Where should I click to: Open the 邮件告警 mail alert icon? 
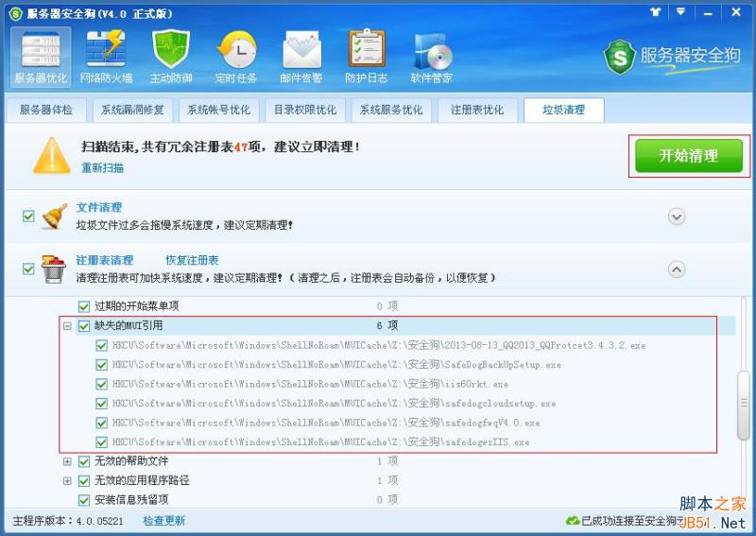coord(301,55)
